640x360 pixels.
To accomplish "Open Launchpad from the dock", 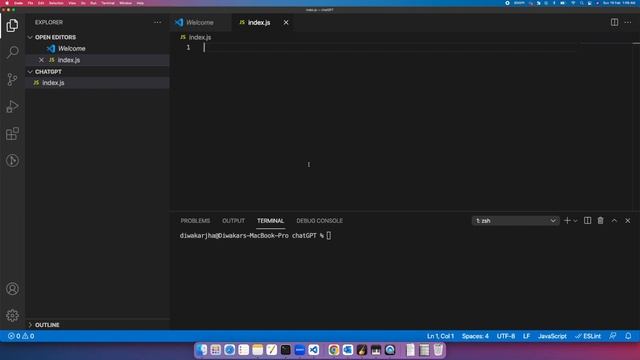I will click(x=216, y=350).
